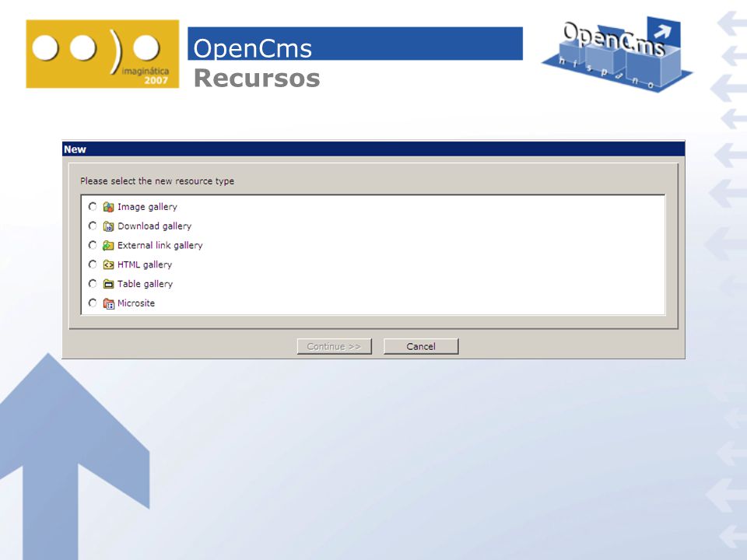Screen dimensions: 747x560
Task: Pick the HTML gallery radio button
Action: (x=93, y=264)
